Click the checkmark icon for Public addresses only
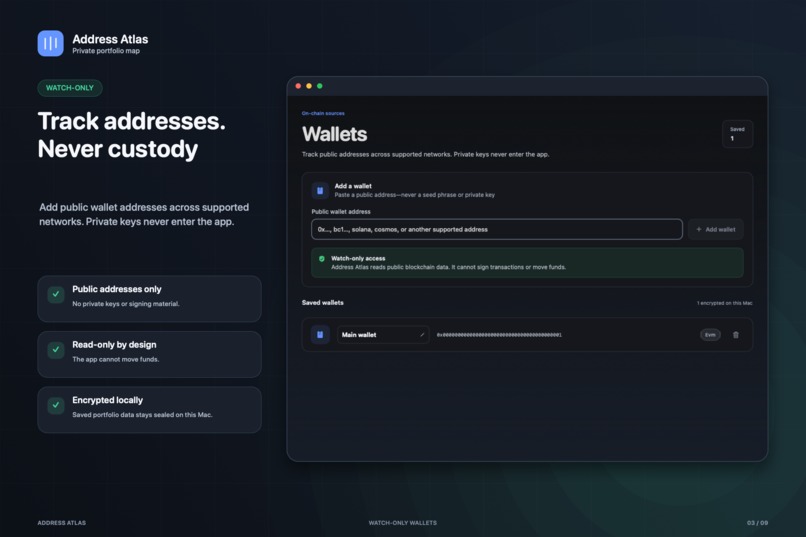806x537 pixels. [x=56, y=294]
